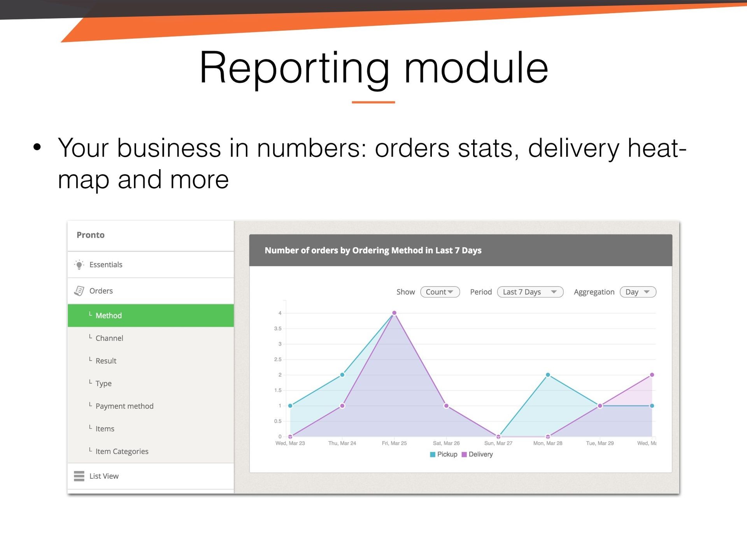The height and width of the screenshot is (560, 747).
Task: Click the Orders receipt icon
Action: pyautogui.click(x=79, y=291)
